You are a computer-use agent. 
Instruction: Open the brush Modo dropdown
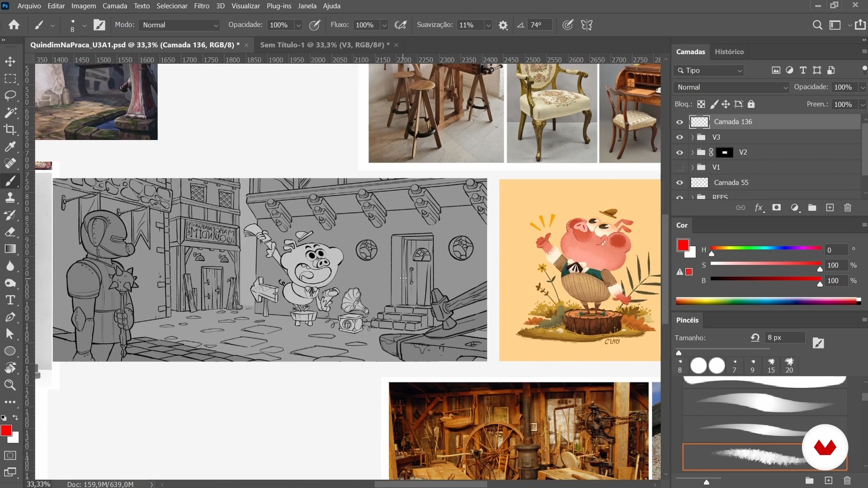click(x=179, y=25)
